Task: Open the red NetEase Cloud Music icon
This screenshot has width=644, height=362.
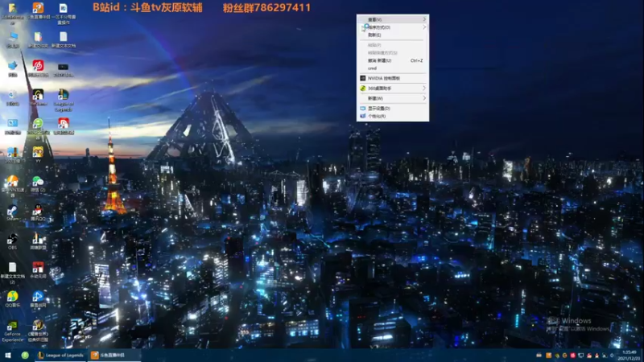Action: click(x=38, y=68)
